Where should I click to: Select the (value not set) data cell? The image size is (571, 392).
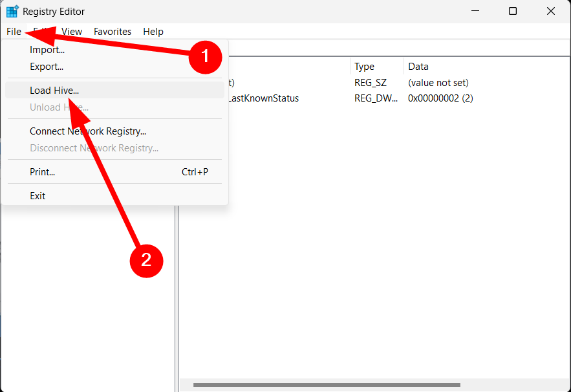tap(438, 83)
